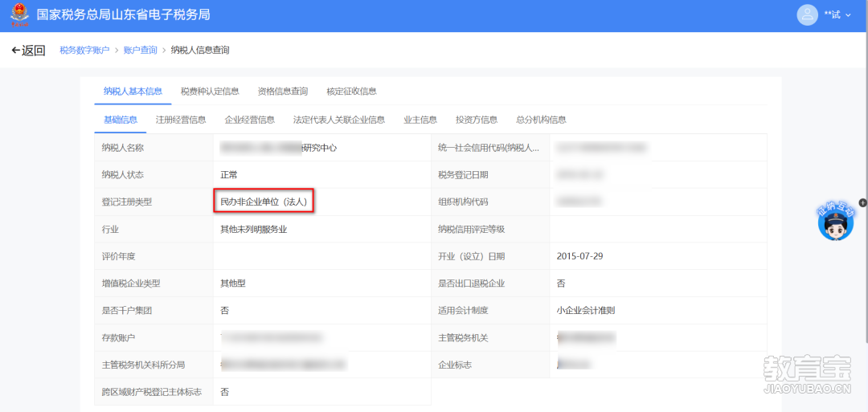868x412 pixels.
Task: Click the 评价年度 label
Action: click(118, 256)
